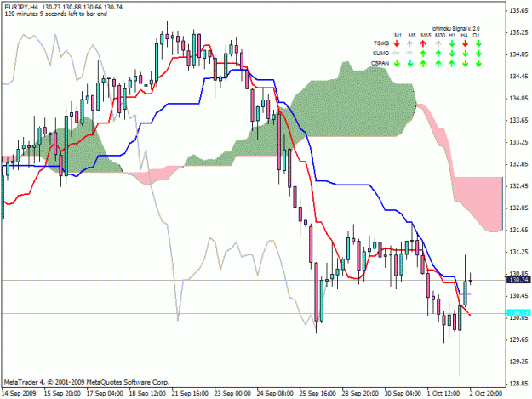The image size is (532, 399).
Task: Click the CSPAN M15 green up arrow
Action: point(423,64)
